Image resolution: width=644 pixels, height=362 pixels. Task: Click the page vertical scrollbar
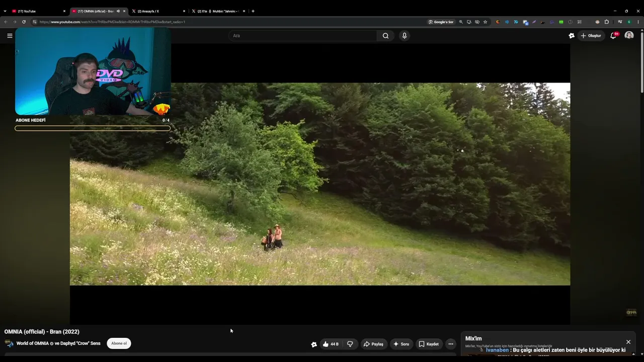[641, 61]
